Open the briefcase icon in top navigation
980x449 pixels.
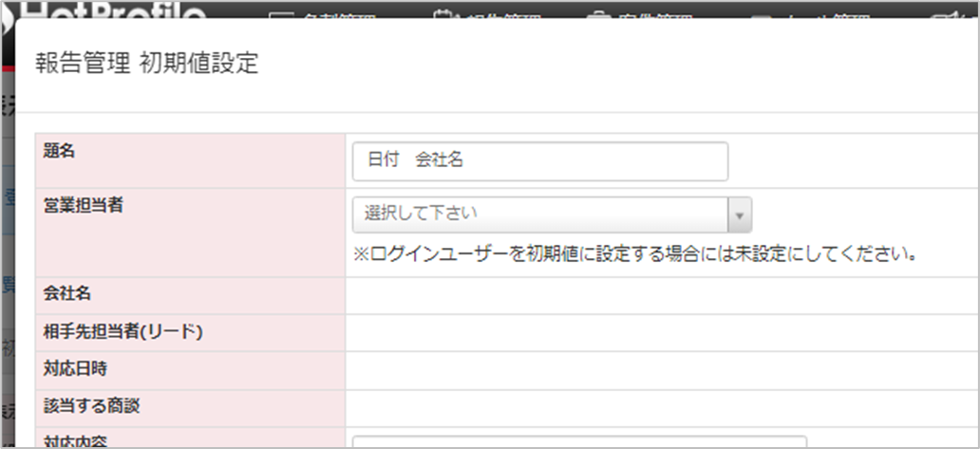pyautogui.click(x=597, y=13)
